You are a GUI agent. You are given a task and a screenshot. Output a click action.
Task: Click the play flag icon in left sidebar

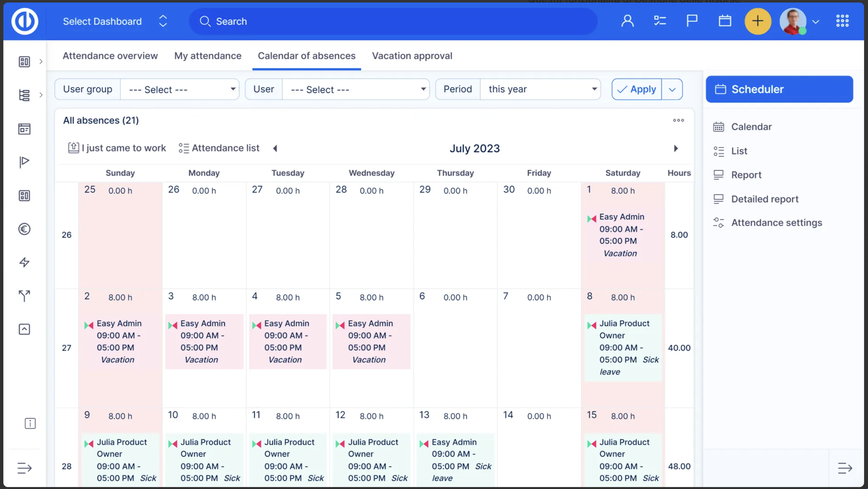coord(24,162)
